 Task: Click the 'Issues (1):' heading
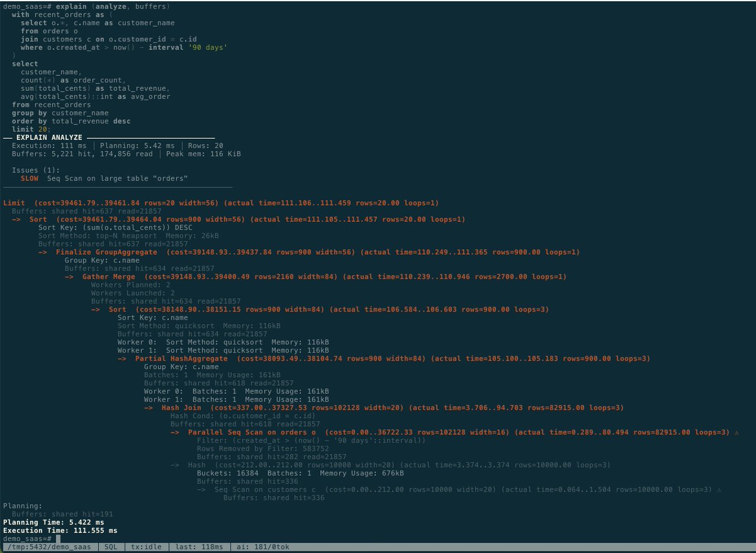tap(36, 170)
